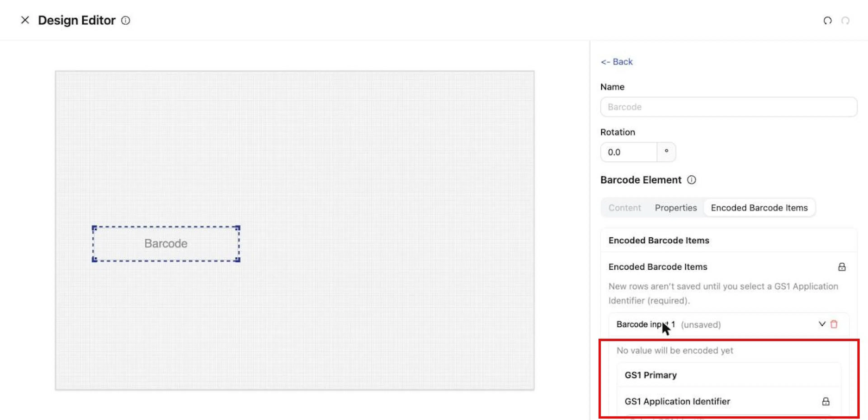The image size is (868, 420).
Task: Switch to the Content tab
Action: [x=624, y=208]
